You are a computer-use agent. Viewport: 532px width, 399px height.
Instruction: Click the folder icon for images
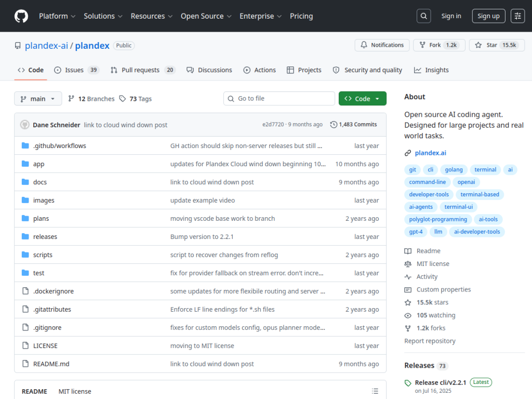coord(25,200)
